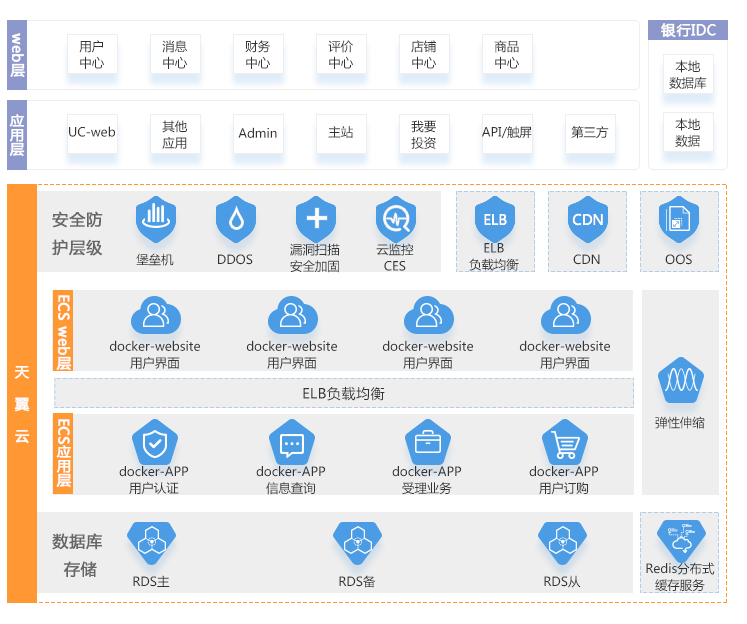Click the Admin box

pyautogui.click(x=258, y=133)
